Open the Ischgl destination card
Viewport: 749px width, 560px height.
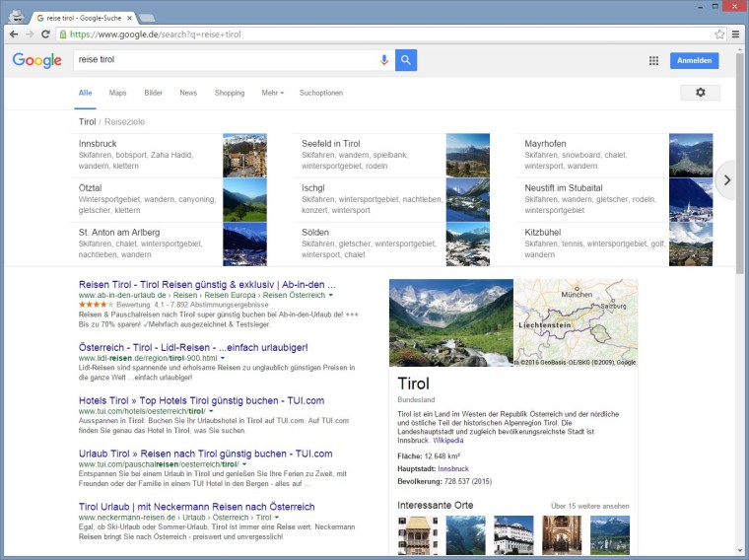pyautogui.click(x=391, y=200)
